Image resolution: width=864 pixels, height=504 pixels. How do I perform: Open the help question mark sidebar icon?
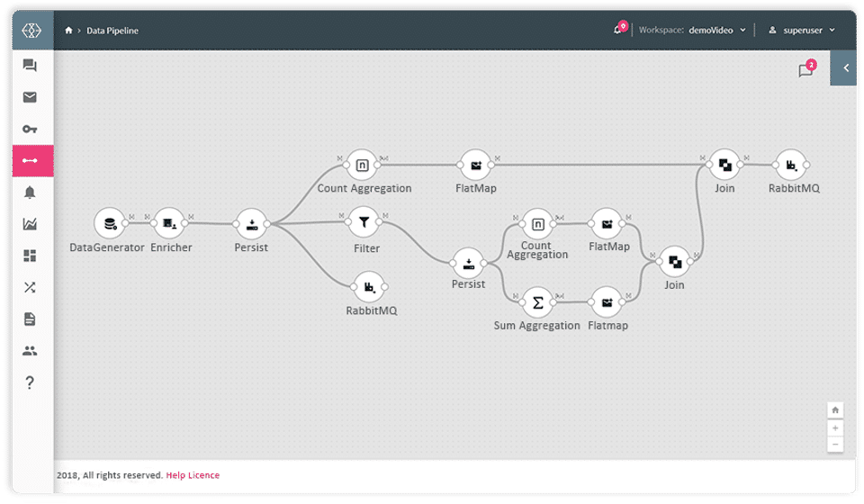30,382
